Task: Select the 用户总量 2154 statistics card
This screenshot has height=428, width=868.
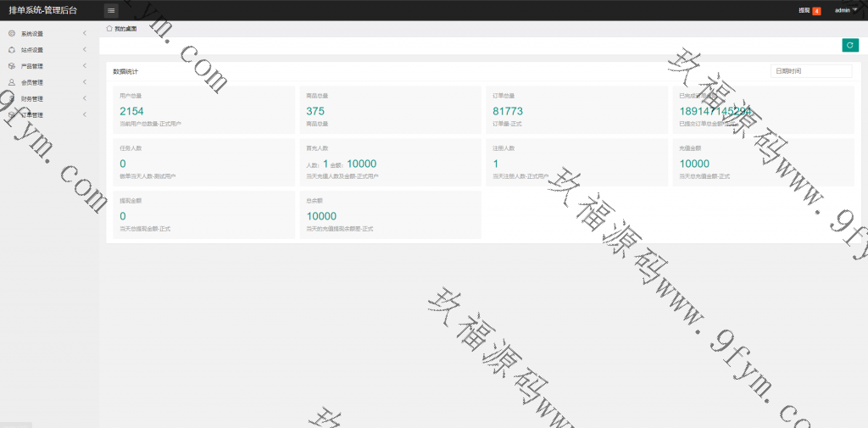Action: [203, 111]
